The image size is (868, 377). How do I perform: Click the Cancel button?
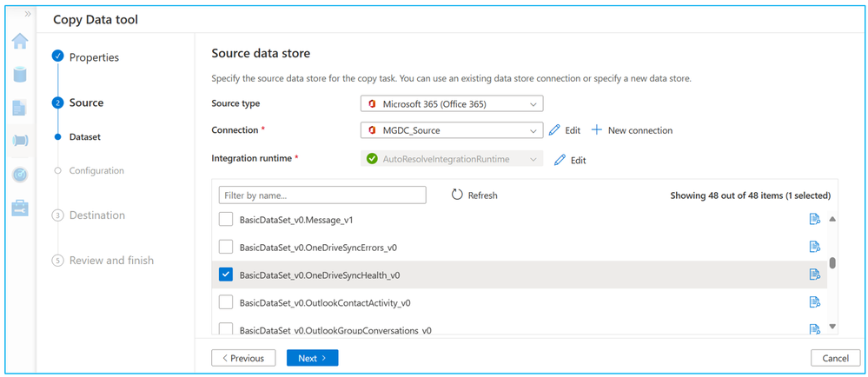pyautogui.click(x=835, y=358)
